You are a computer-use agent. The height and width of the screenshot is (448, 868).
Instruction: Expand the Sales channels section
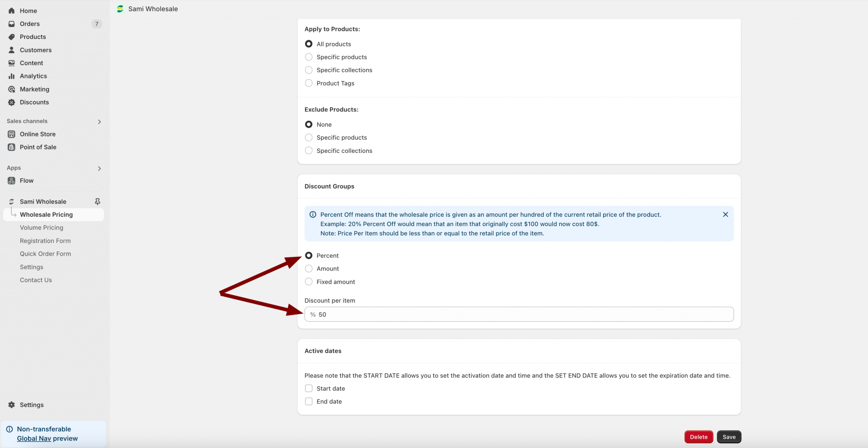click(99, 122)
